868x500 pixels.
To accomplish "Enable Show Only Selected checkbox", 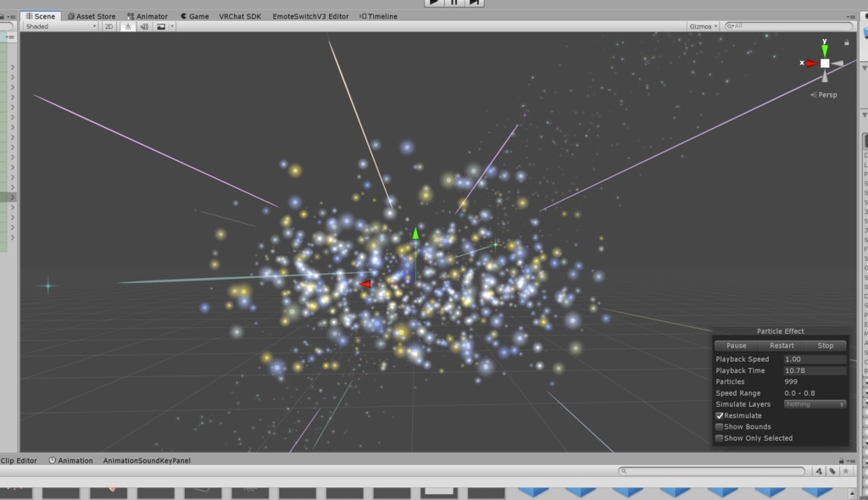I will click(720, 438).
